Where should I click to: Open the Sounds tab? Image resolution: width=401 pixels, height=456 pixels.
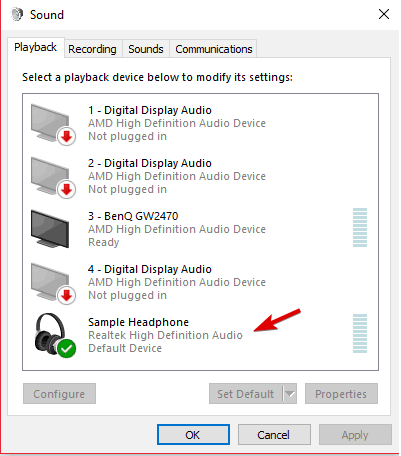coord(146,49)
